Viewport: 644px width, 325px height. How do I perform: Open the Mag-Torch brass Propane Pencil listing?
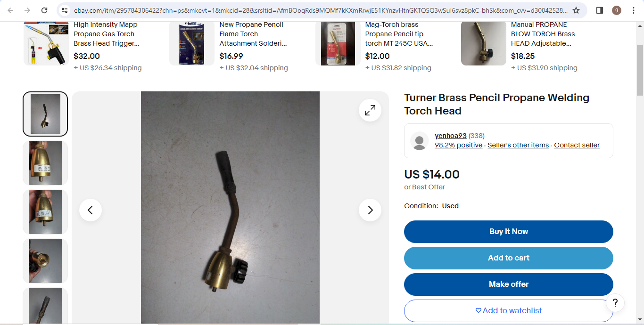pyautogui.click(x=399, y=34)
